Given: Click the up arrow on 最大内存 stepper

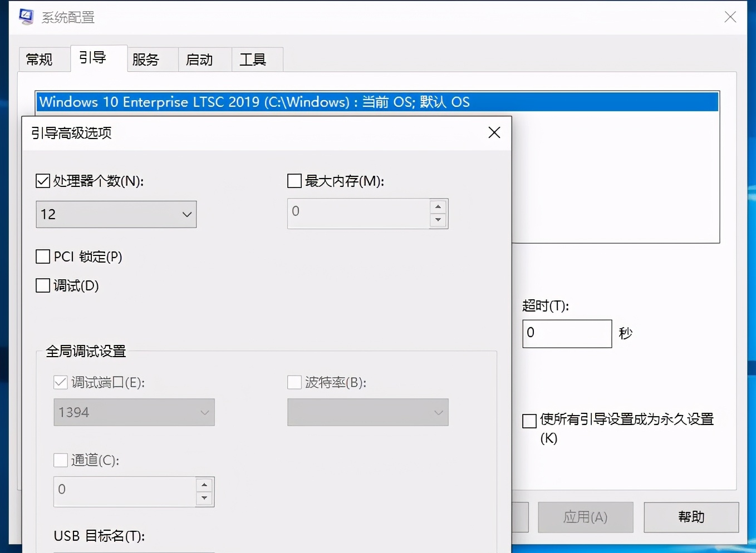Looking at the screenshot, I should 438,205.
